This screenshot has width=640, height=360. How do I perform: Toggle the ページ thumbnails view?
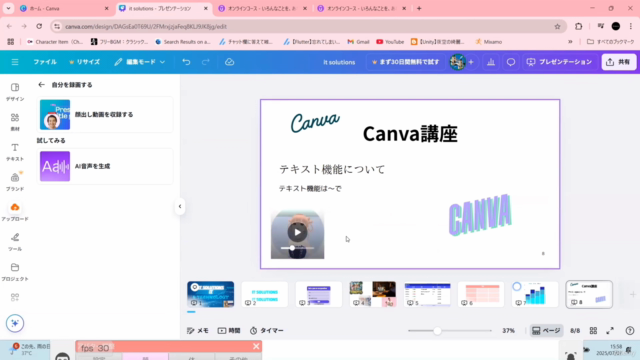tap(546, 331)
